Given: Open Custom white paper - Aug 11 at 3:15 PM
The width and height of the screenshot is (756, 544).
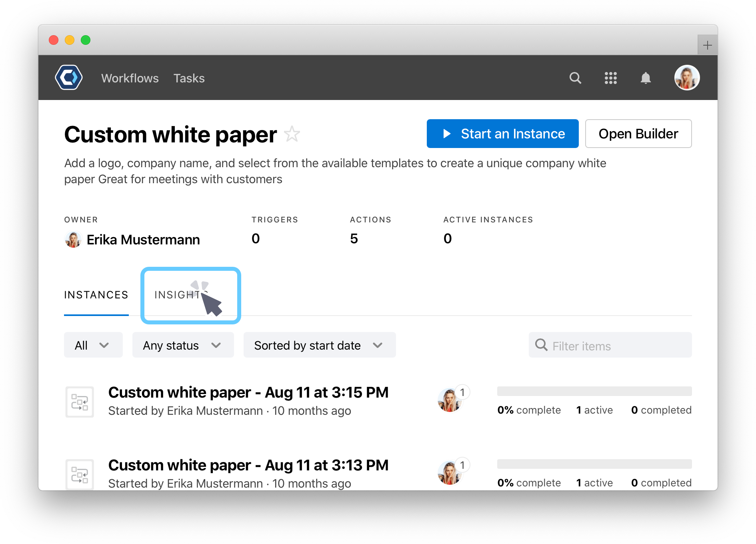Looking at the screenshot, I should (x=248, y=392).
